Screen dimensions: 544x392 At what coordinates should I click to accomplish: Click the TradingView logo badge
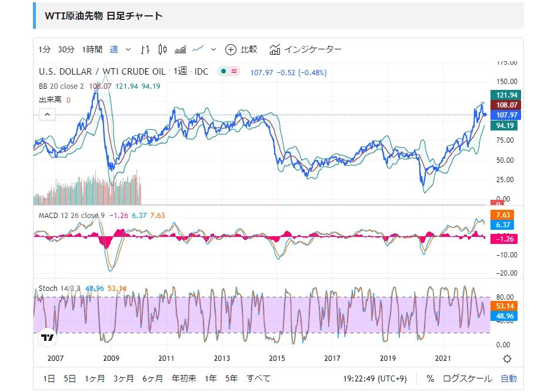pyautogui.click(x=48, y=337)
